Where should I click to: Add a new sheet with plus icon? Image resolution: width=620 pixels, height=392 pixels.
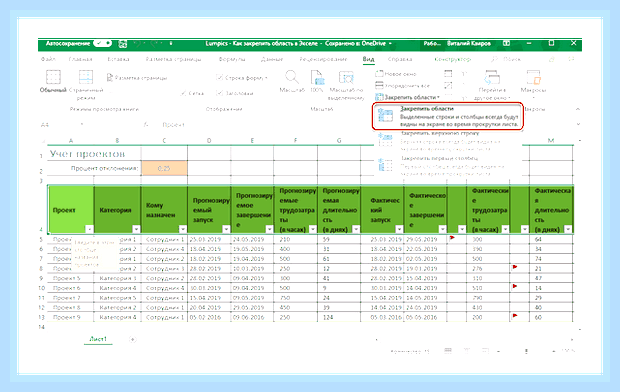pos(132,339)
